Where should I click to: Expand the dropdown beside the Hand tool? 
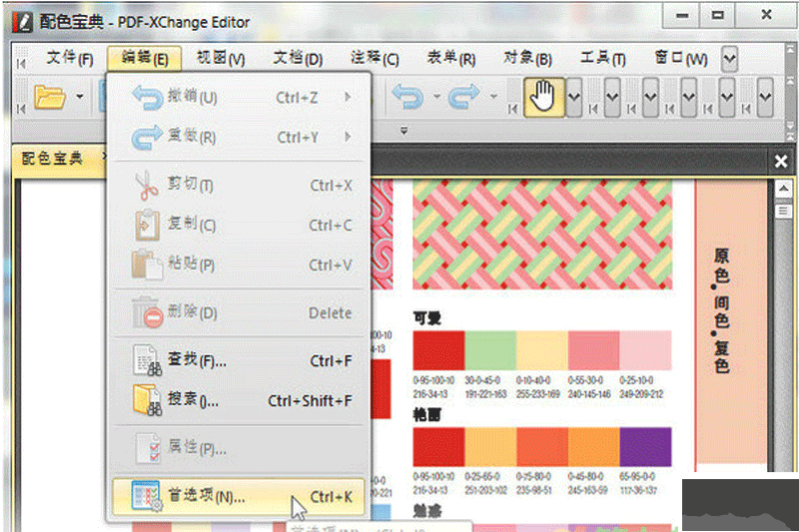click(x=573, y=97)
